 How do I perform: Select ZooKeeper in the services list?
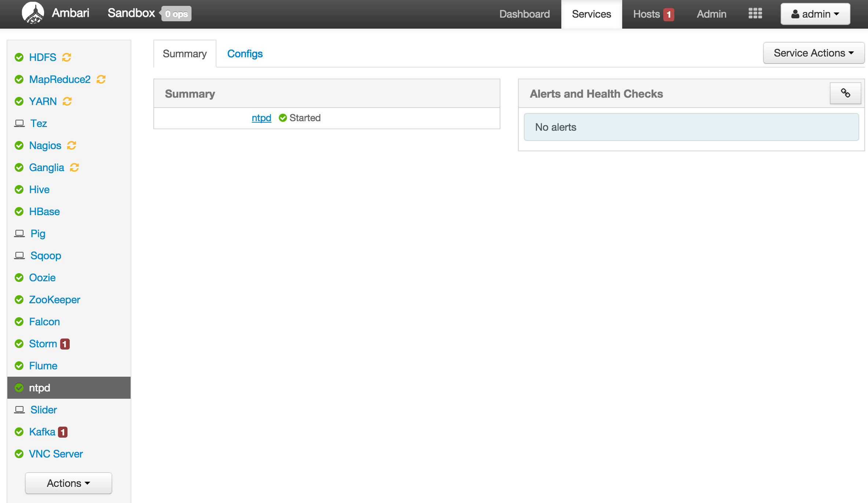coord(54,300)
